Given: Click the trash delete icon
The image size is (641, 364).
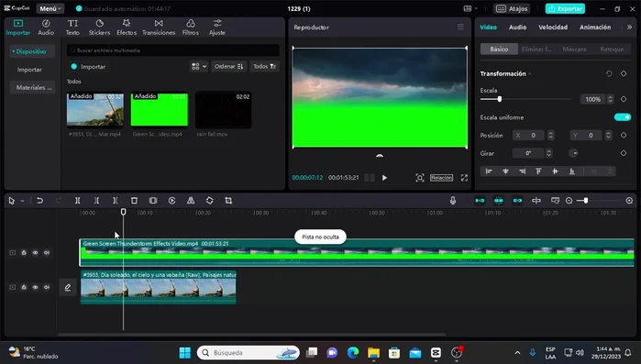Looking at the screenshot, I should pyautogui.click(x=134, y=201).
